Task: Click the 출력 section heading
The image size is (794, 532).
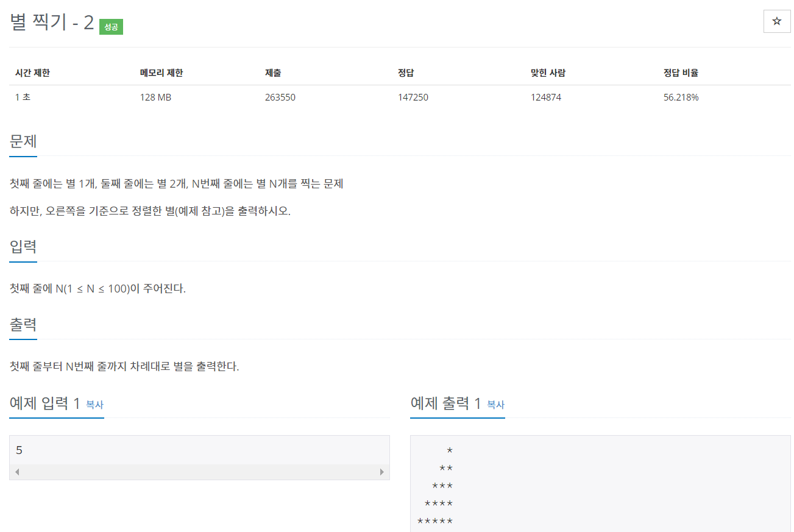Action: coord(23,324)
